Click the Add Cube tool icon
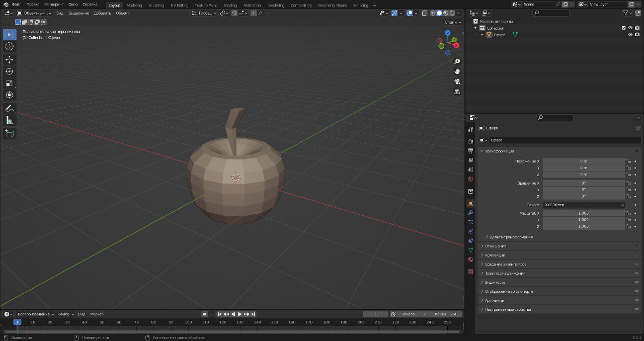The image size is (644, 341). point(10,134)
